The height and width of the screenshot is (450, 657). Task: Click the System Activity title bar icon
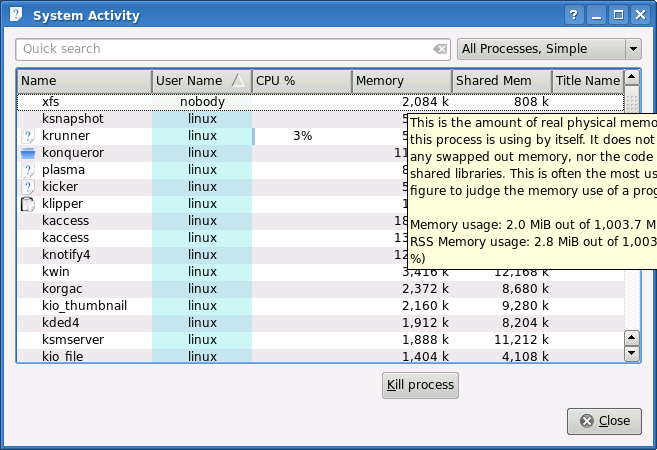tap(16, 15)
